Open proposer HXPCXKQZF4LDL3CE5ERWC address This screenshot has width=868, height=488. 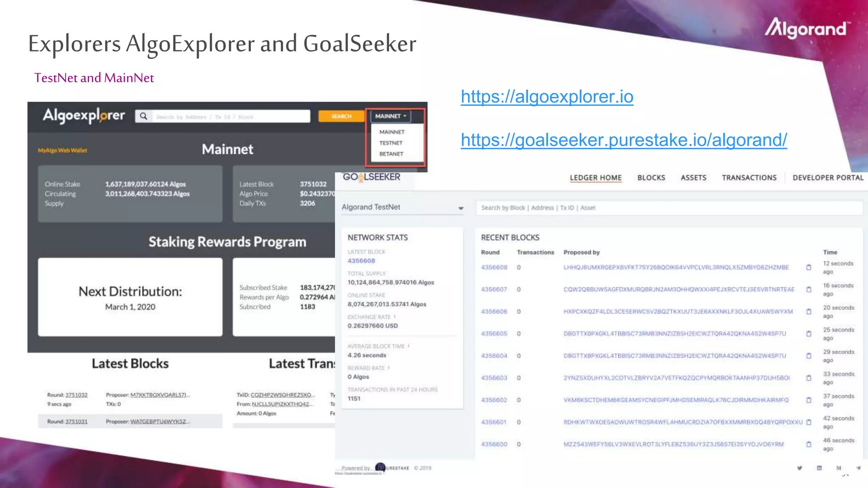(x=678, y=311)
